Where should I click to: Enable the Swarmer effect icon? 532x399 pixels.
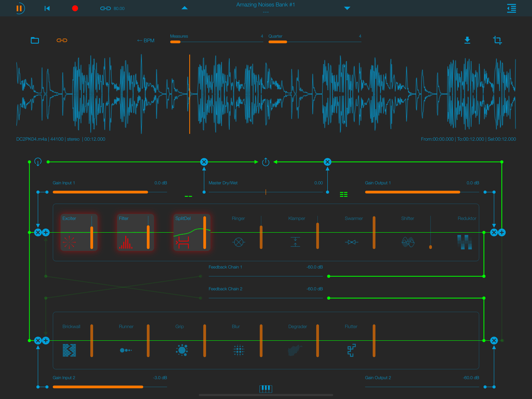click(x=352, y=242)
